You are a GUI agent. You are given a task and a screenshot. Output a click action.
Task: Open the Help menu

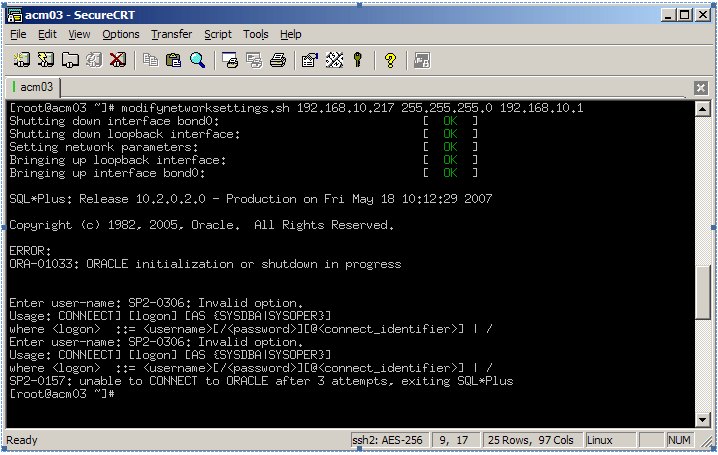291,34
